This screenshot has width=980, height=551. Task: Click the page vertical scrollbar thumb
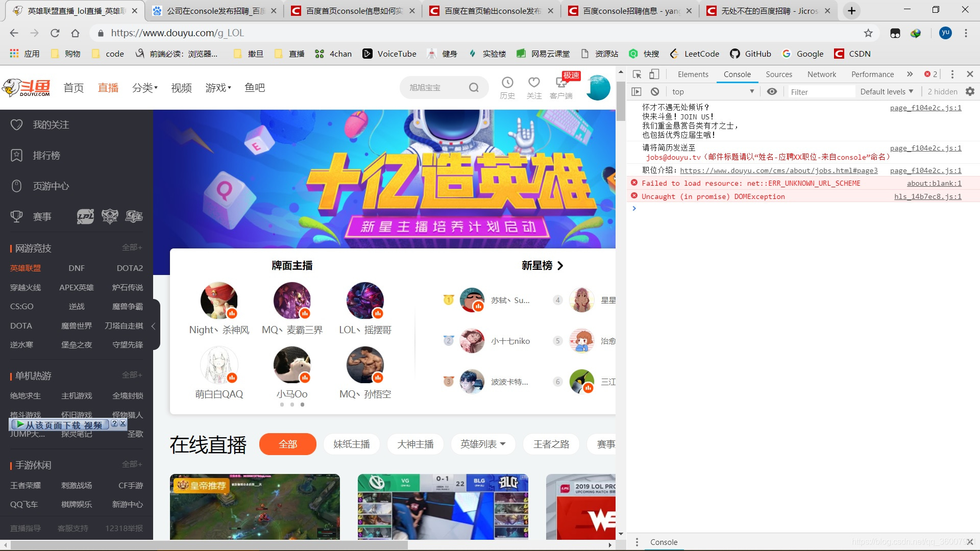(x=621, y=101)
